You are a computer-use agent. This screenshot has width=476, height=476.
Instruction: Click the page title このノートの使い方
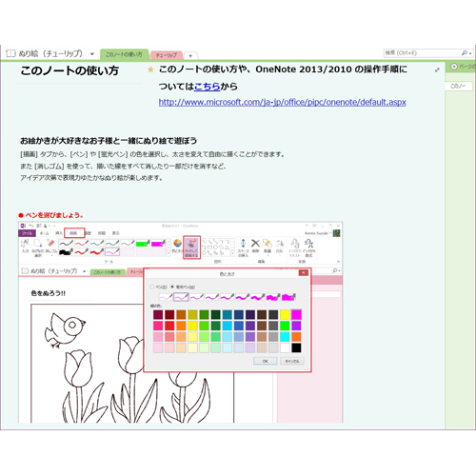69,70
